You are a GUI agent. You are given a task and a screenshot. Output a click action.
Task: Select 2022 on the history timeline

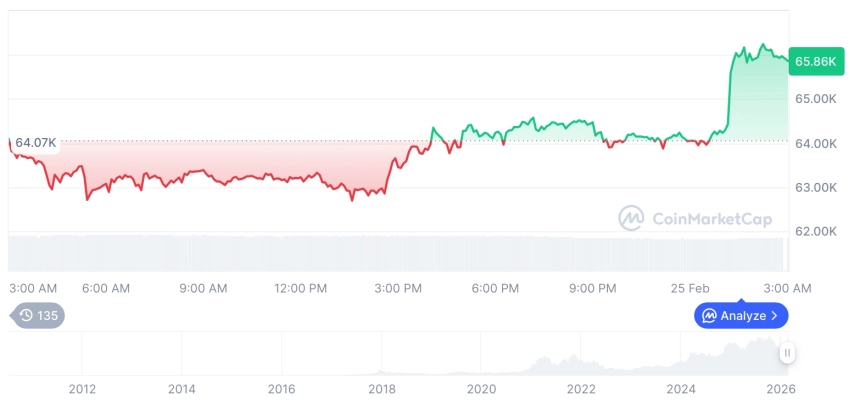pyautogui.click(x=581, y=389)
